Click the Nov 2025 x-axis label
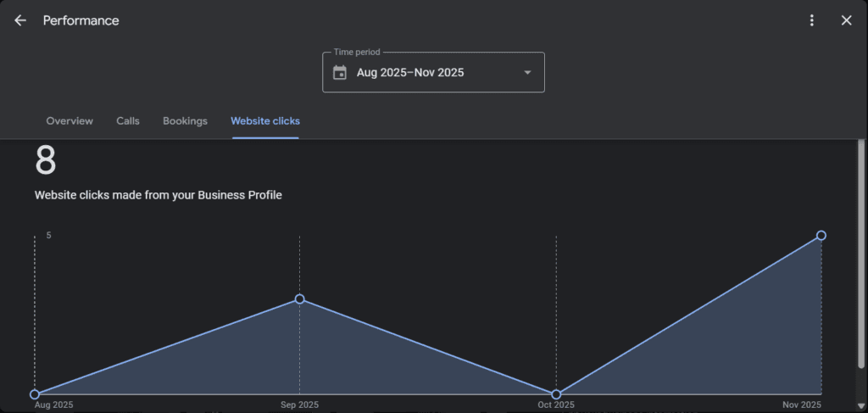The image size is (868, 413). pyautogui.click(x=802, y=405)
